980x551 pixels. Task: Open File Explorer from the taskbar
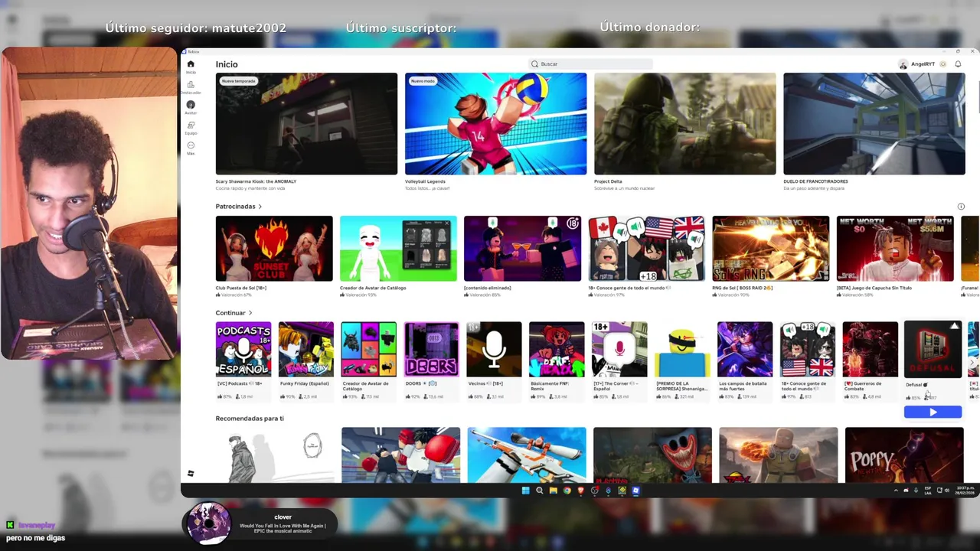(x=553, y=491)
